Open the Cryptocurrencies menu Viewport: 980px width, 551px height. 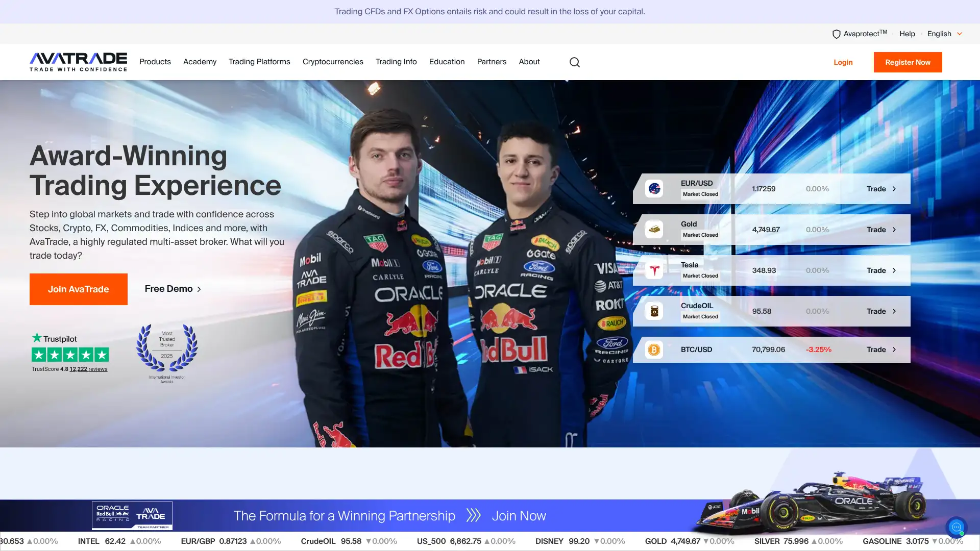(x=333, y=62)
